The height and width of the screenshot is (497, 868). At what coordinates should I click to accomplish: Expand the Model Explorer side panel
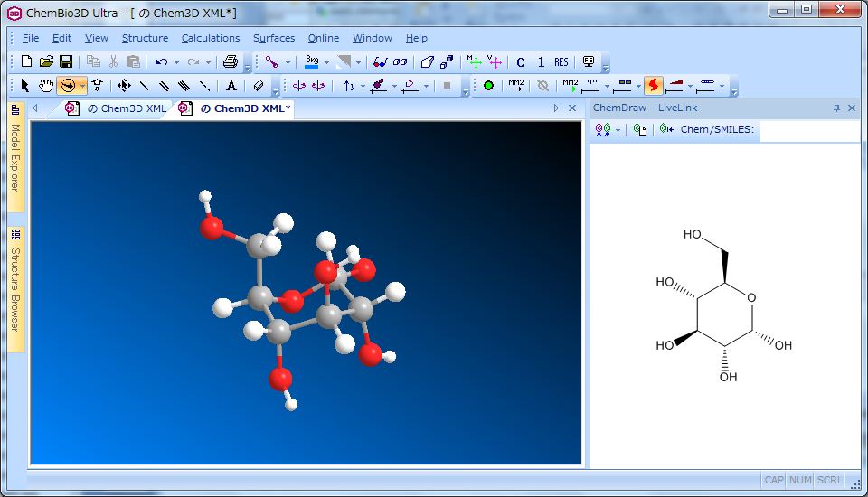15,156
